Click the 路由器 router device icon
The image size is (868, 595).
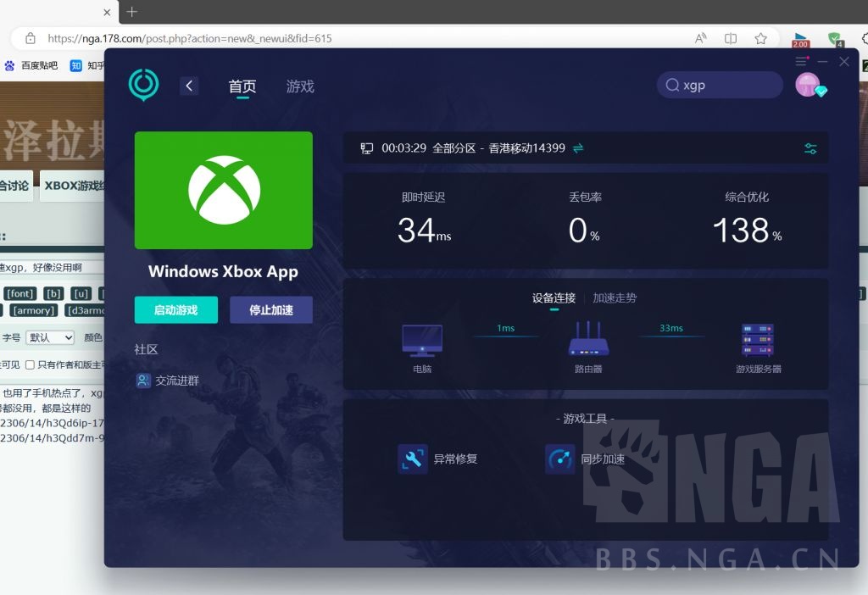(587, 339)
